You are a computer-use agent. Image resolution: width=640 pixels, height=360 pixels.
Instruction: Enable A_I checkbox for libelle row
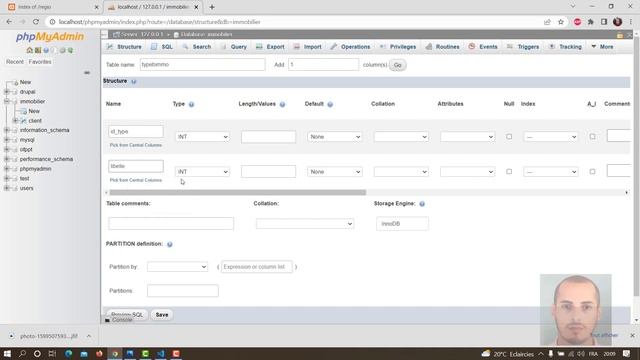tap(592, 171)
